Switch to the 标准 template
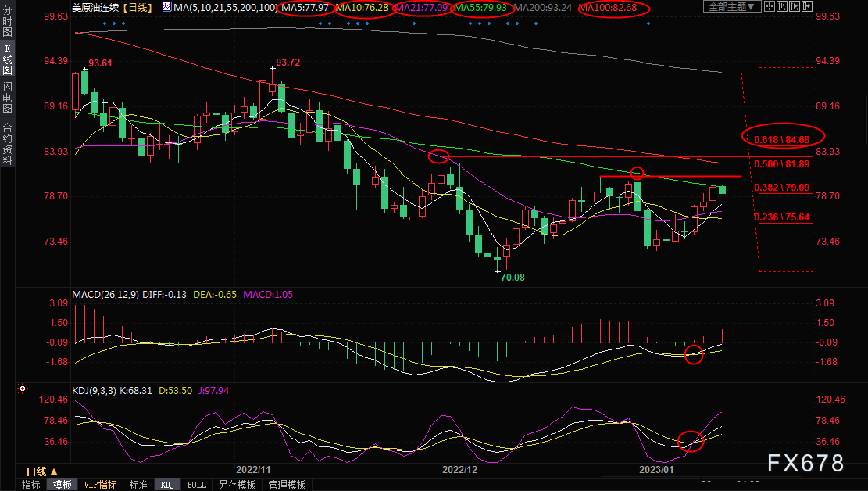Image resolution: width=868 pixels, height=491 pixels. pyautogui.click(x=138, y=485)
